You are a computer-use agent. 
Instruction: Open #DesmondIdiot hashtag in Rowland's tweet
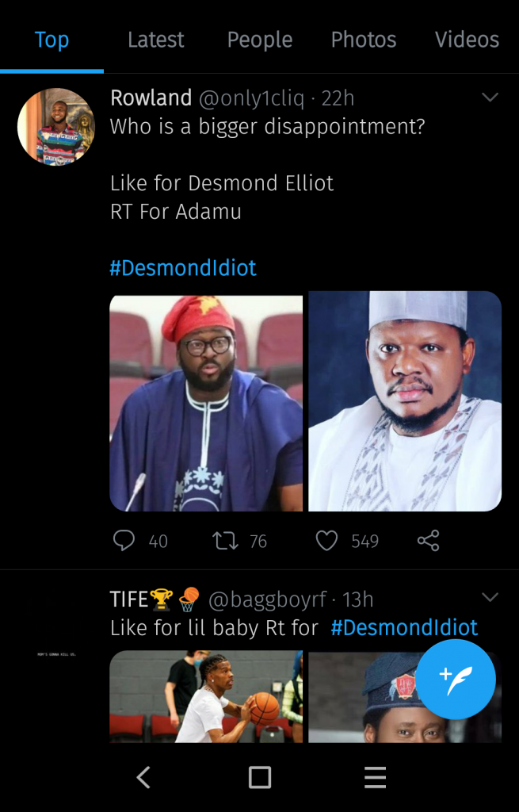(183, 268)
